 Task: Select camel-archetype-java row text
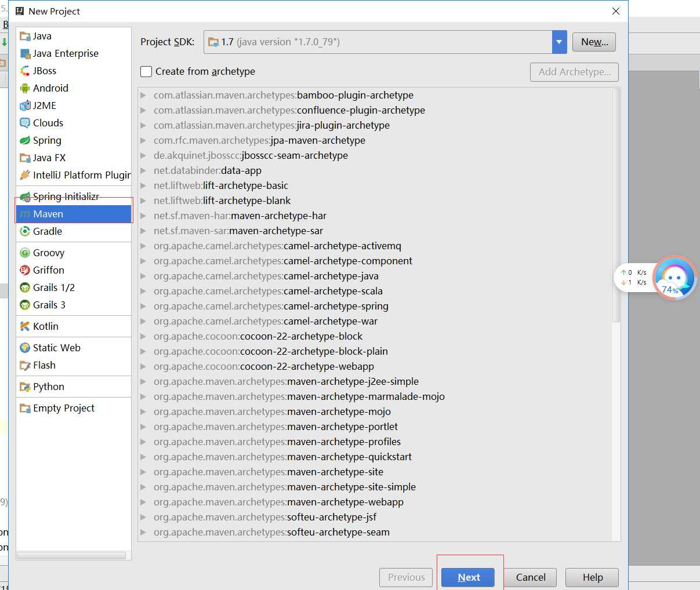pos(266,276)
